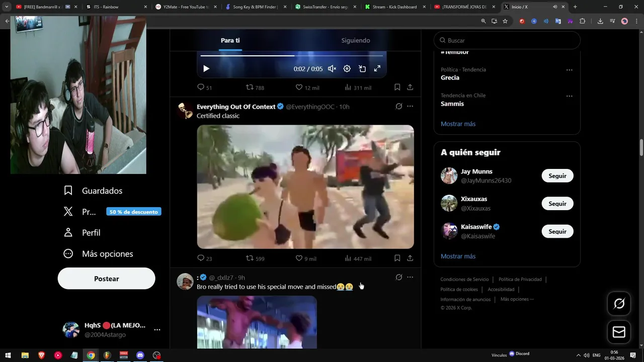The height and width of the screenshot is (362, 644).
Task: Bookmark this page with the star icon
Action: click(505, 21)
